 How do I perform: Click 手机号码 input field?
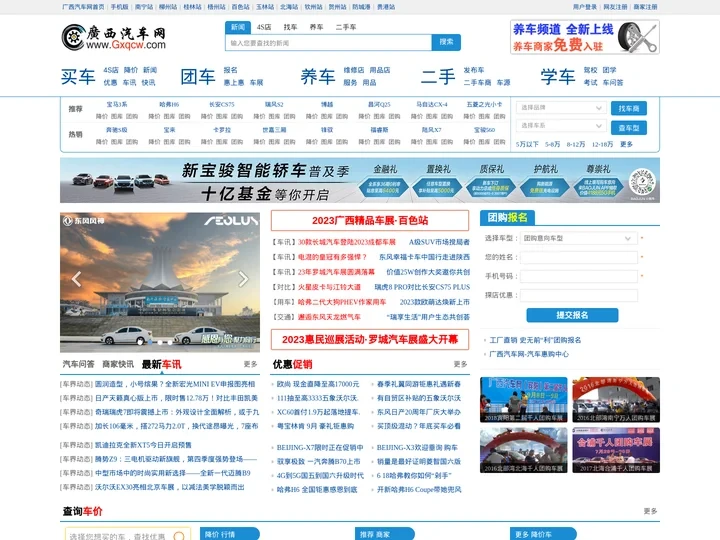pos(579,276)
